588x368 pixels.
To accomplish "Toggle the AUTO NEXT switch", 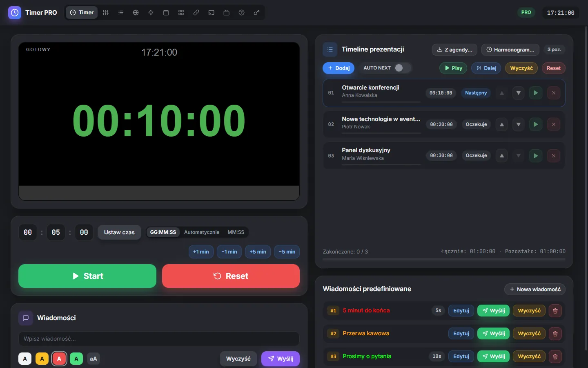I will (402, 68).
